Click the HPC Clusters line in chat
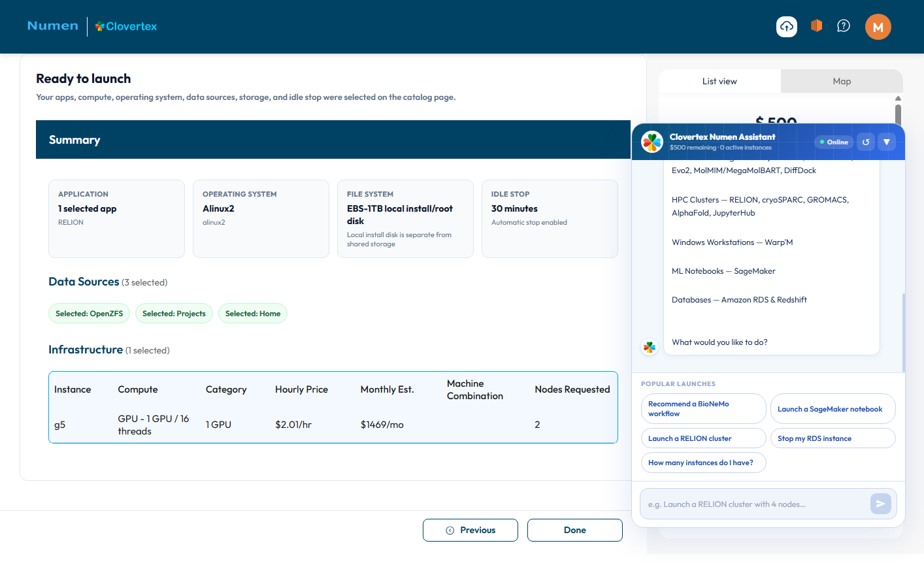Screen dimensions: 924x588 pyautogui.click(x=761, y=206)
